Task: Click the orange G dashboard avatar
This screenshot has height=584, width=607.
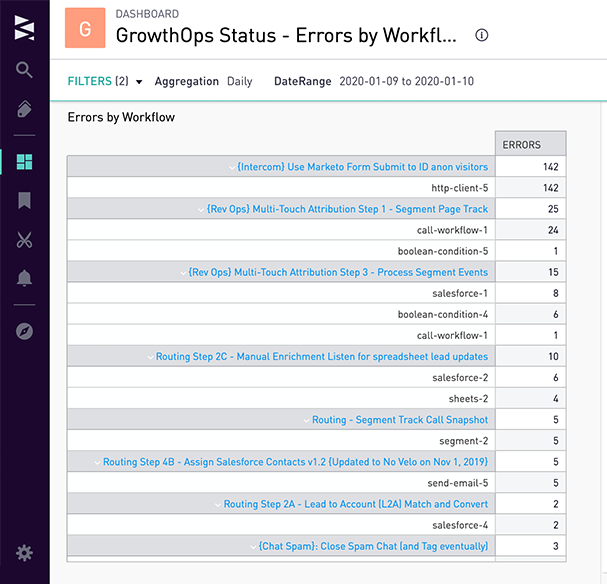Action: pyautogui.click(x=85, y=28)
